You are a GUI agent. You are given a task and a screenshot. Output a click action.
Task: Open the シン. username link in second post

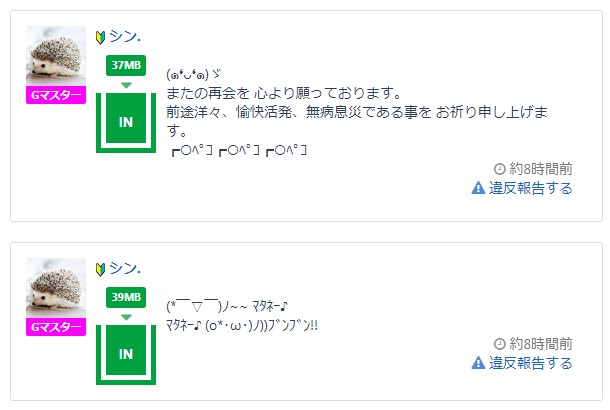coord(124,268)
